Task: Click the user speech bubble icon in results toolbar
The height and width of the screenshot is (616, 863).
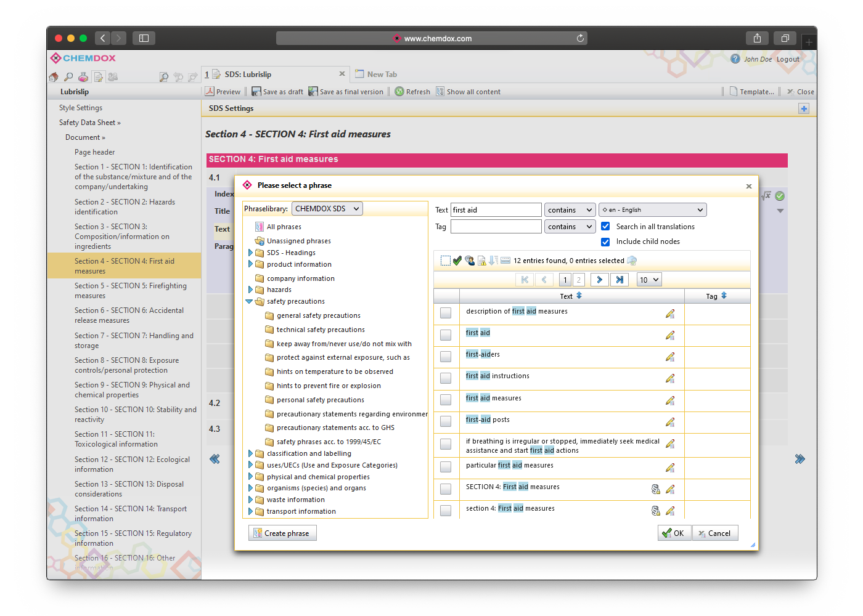Action: tap(470, 261)
